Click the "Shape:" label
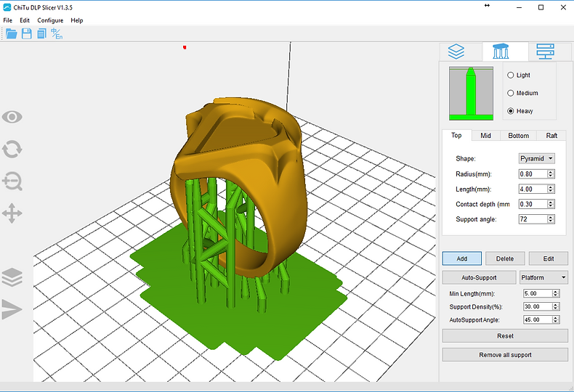 coord(466,158)
